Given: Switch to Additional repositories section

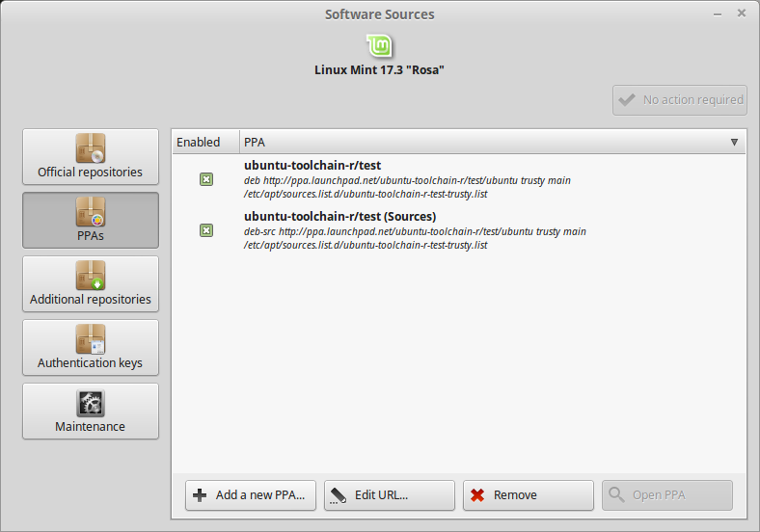Looking at the screenshot, I should (91, 285).
